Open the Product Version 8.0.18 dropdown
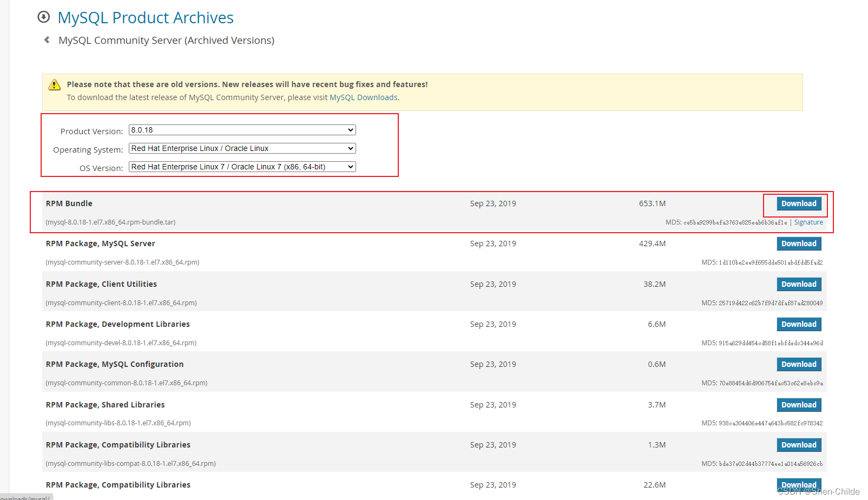 click(242, 130)
